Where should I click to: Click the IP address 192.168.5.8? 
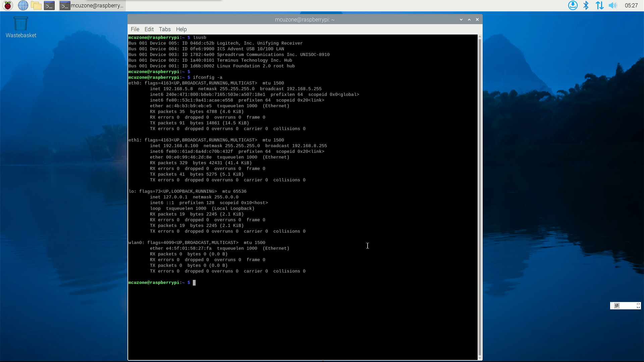pyautogui.click(x=178, y=89)
